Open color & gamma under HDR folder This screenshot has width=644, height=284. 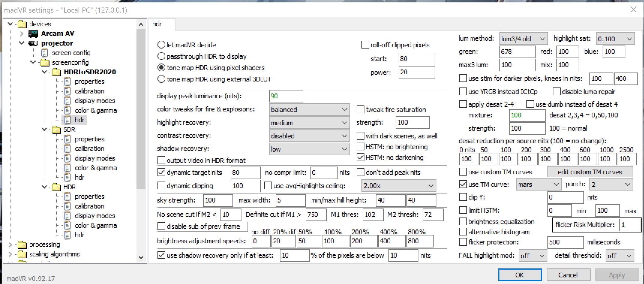pyautogui.click(x=95, y=225)
